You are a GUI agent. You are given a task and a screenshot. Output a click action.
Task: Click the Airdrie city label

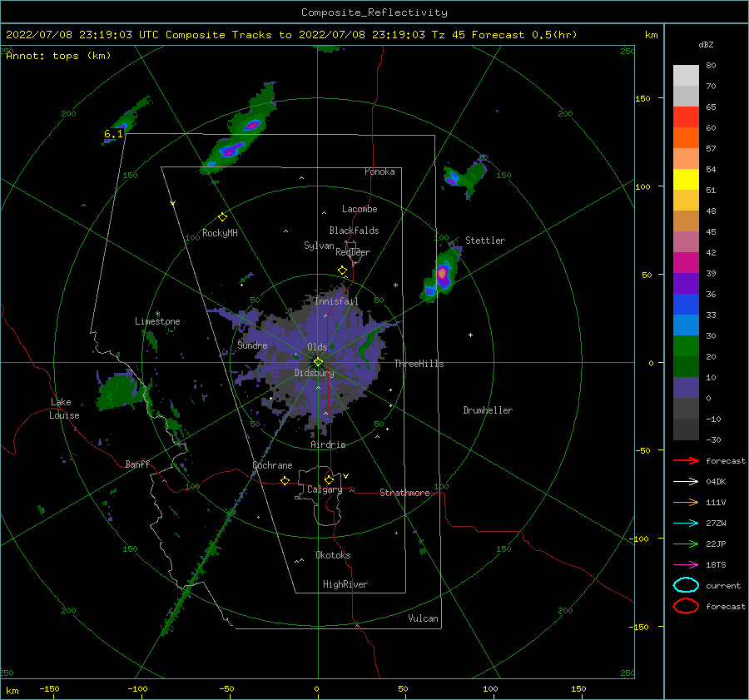pyautogui.click(x=328, y=444)
